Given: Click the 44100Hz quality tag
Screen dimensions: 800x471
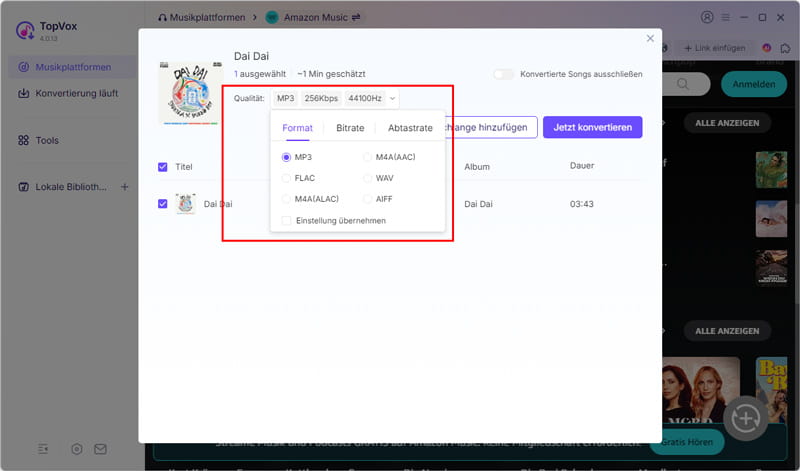Looking at the screenshot, I should [365, 98].
